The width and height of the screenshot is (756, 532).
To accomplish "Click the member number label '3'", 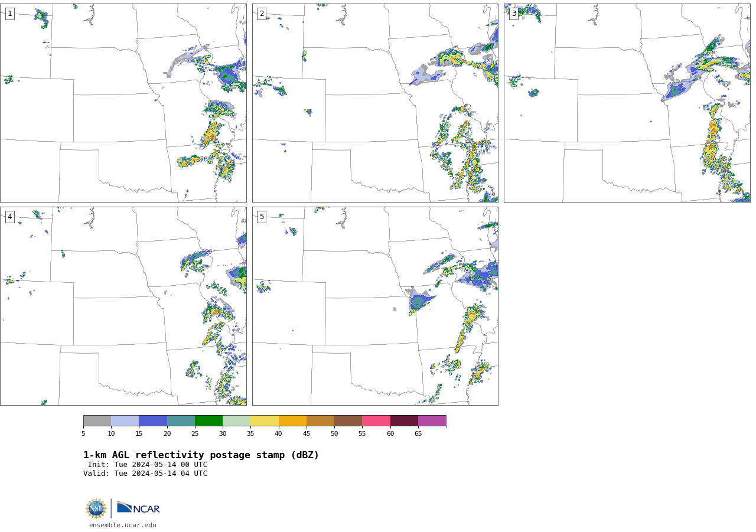I will coord(513,14).
